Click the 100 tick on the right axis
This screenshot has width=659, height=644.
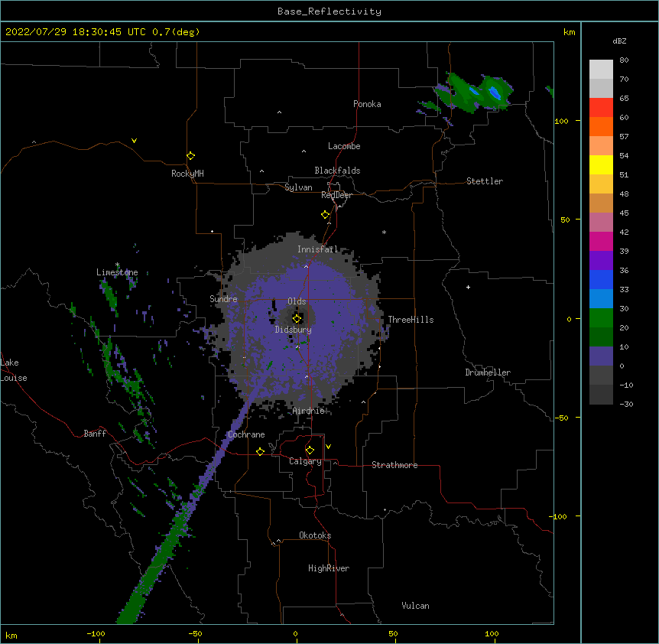pyautogui.click(x=561, y=121)
